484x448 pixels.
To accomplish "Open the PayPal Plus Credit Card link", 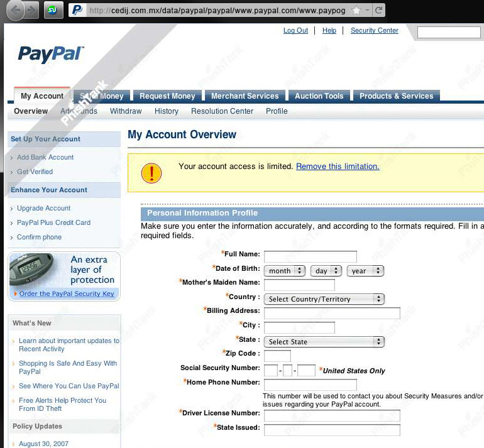I will tap(53, 222).
